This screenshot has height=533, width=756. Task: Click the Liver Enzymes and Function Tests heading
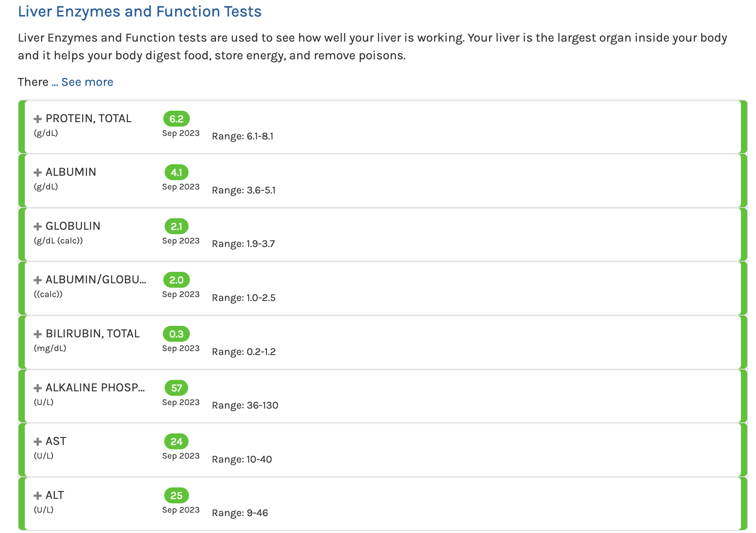pos(140,12)
